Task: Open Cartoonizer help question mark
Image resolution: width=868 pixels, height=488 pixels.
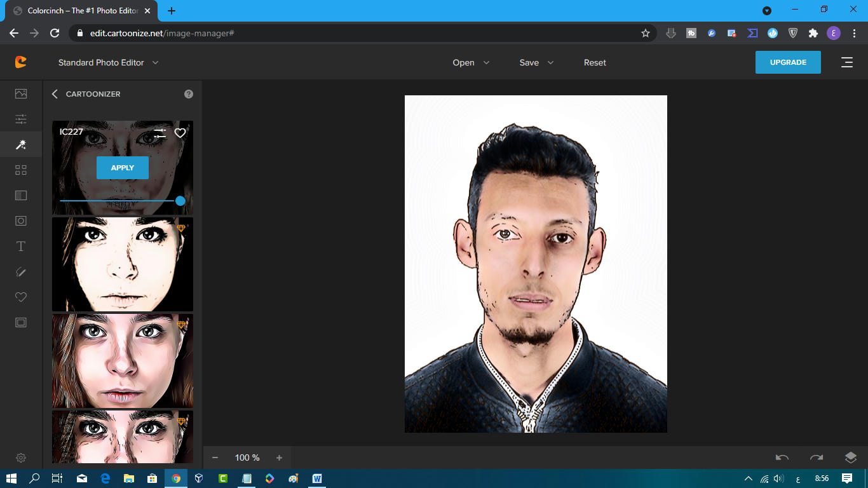Action: tap(189, 94)
